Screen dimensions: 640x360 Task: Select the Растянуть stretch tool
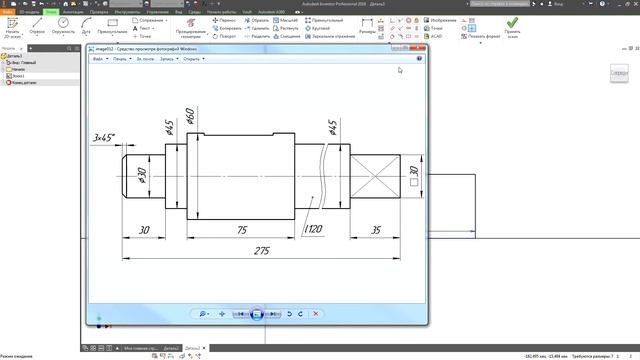pyautogui.click(x=286, y=28)
